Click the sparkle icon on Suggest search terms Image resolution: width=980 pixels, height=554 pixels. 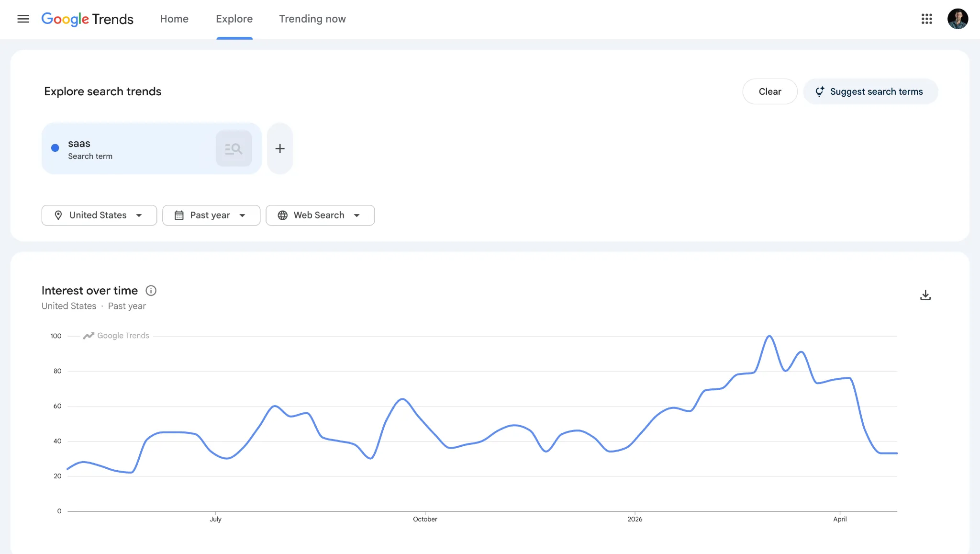(820, 91)
